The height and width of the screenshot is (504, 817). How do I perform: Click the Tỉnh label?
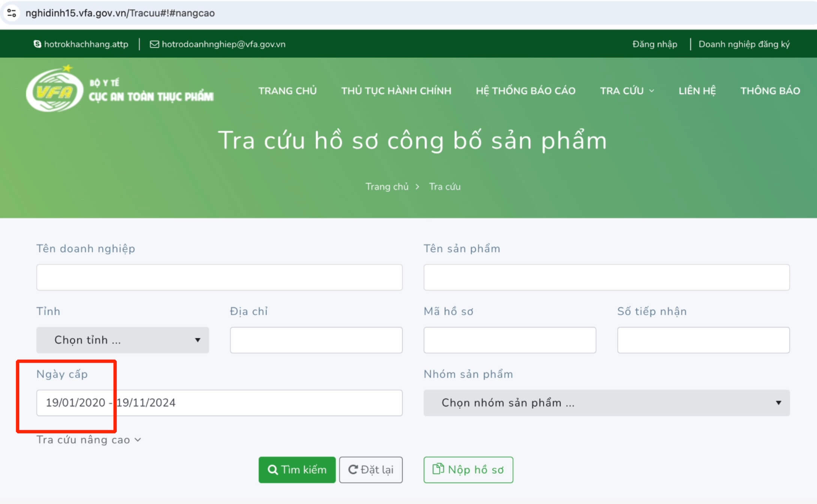pos(48,311)
